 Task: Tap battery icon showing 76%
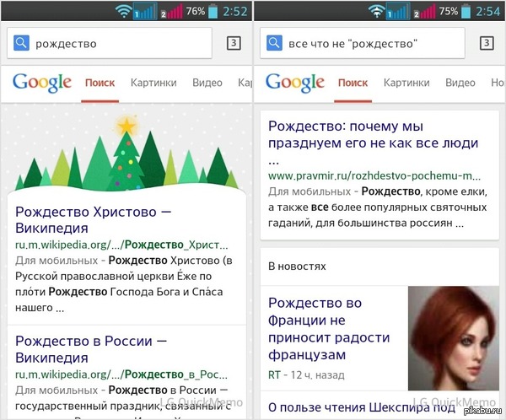[213, 11]
